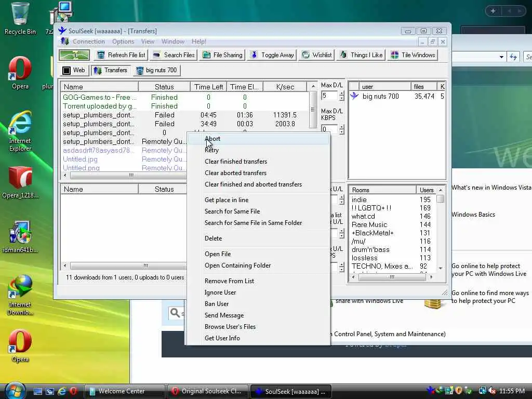
Task: Click the downloads list vertical scrollbar
Action: pos(313,109)
